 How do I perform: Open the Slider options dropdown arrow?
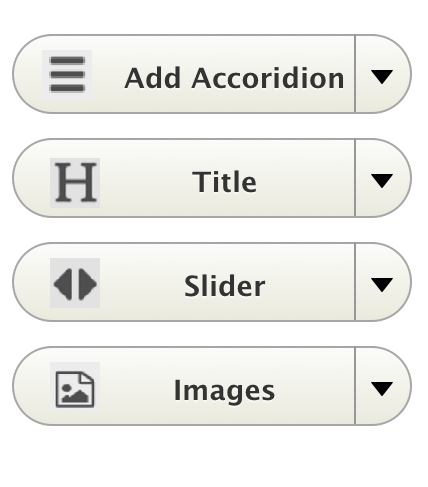(382, 284)
